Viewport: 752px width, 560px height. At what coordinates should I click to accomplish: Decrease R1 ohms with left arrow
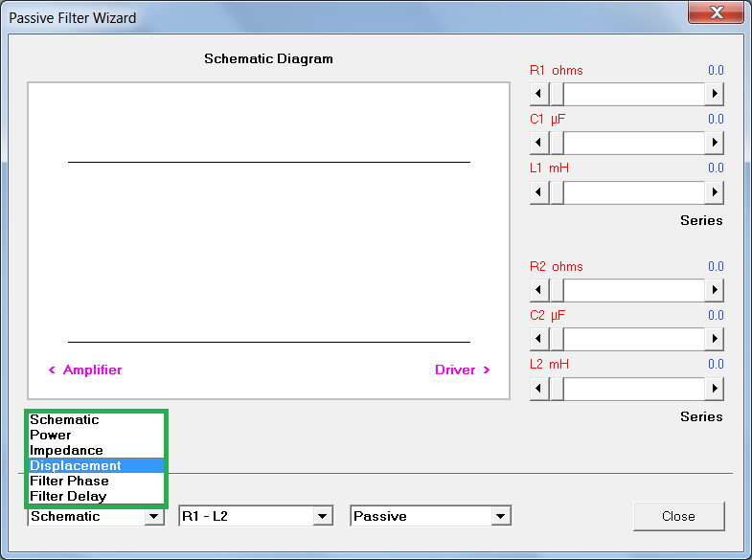(539, 94)
